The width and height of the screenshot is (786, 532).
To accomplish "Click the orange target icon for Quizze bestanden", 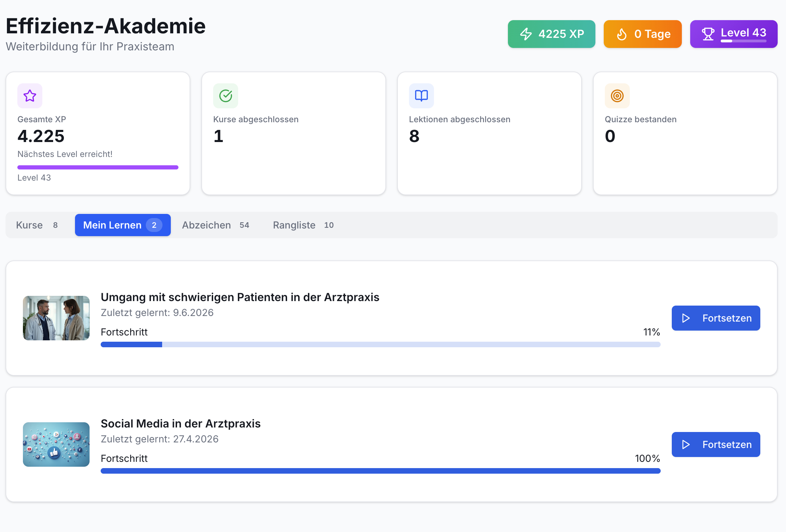I will pyautogui.click(x=617, y=96).
